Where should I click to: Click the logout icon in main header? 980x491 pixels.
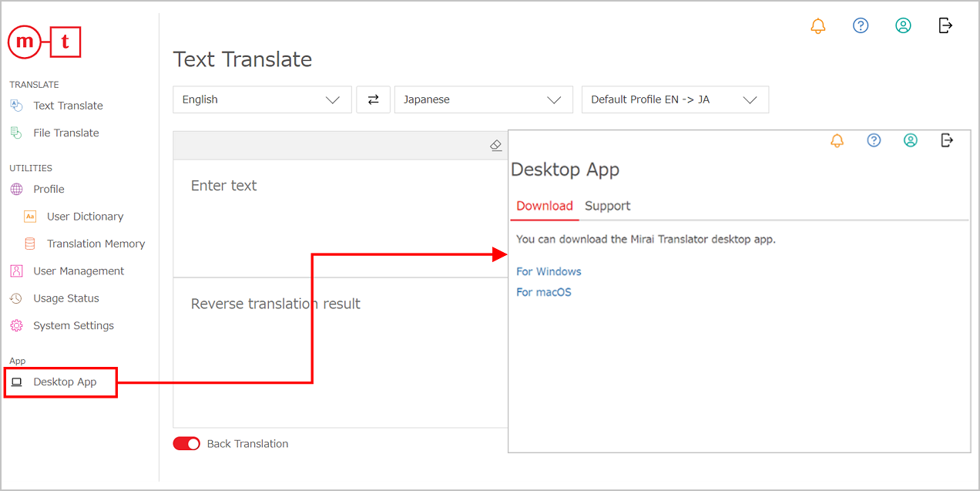click(x=946, y=25)
